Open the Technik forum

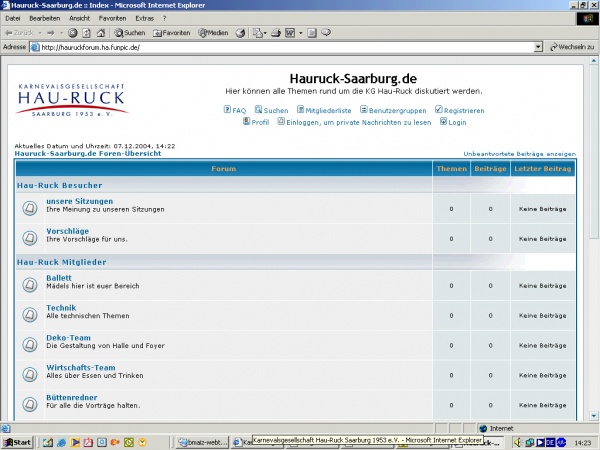pos(61,308)
